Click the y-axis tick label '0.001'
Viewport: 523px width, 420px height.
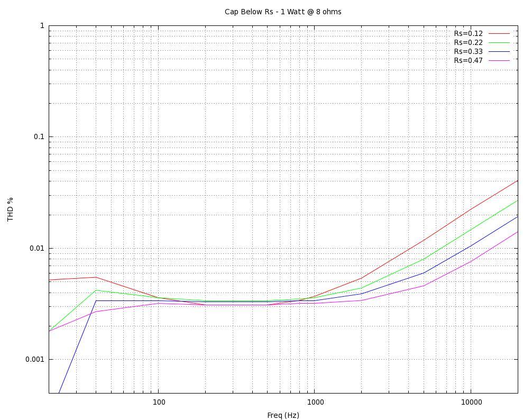tap(35, 359)
